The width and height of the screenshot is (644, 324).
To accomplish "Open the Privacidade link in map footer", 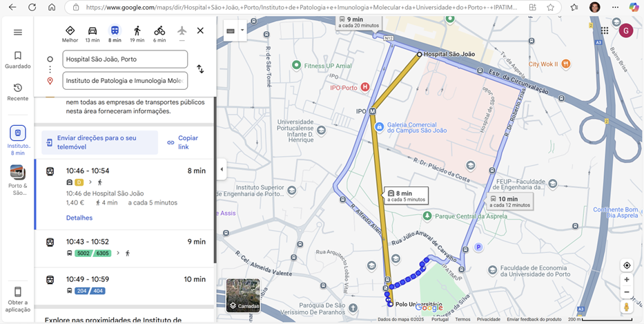I will coord(489,319).
